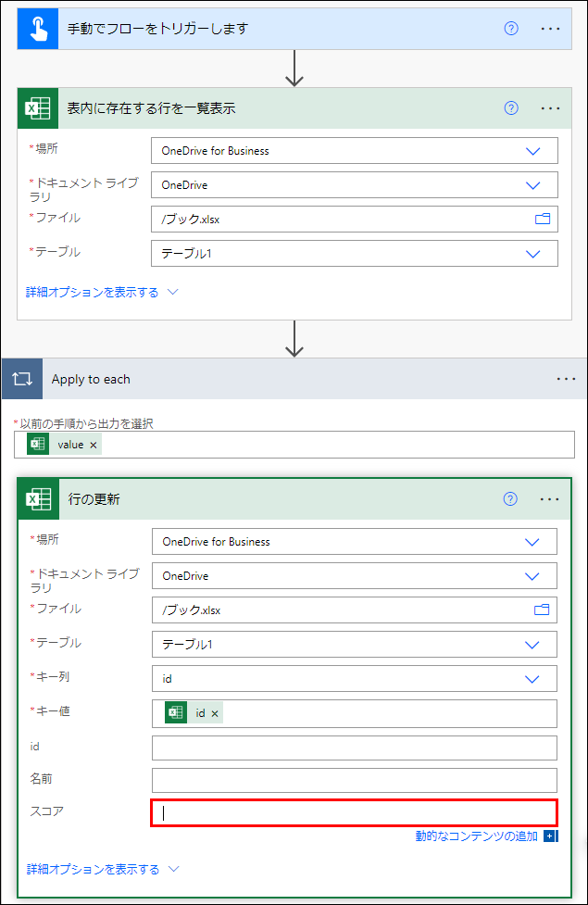
Task: Click the ファイル field in list rows step
Action: [x=355, y=220]
